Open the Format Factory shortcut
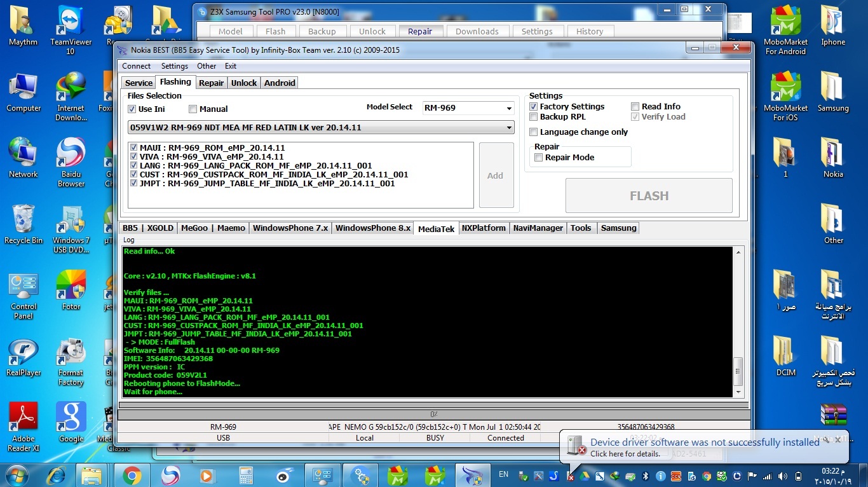Image resolution: width=868 pixels, height=487 pixels. pos(71,361)
